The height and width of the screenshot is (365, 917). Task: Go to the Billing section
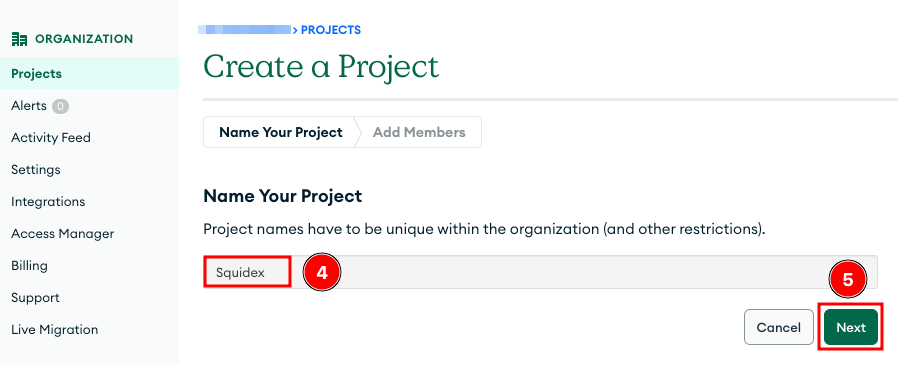(29, 266)
